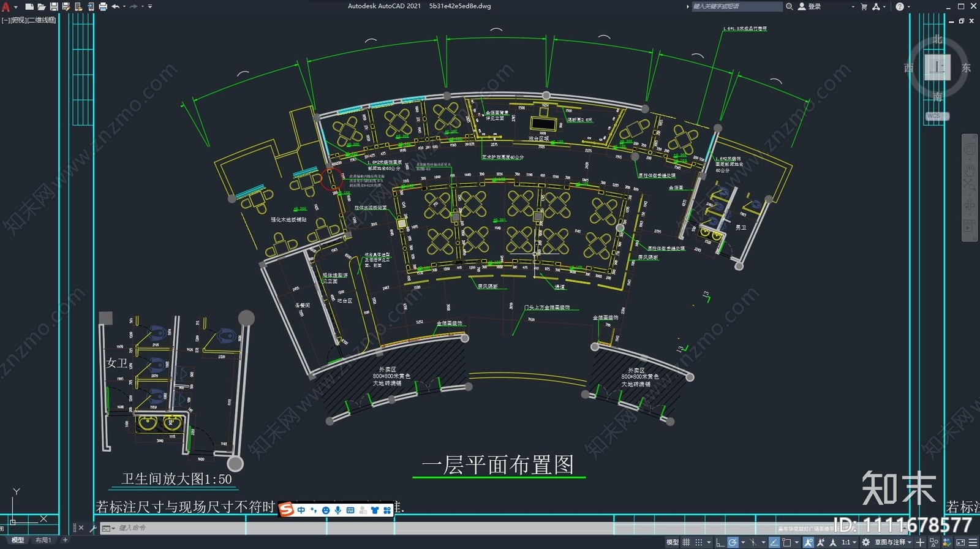Toggle object snap square icon
This screenshot has width=980, height=549.
[x=786, y=542]
